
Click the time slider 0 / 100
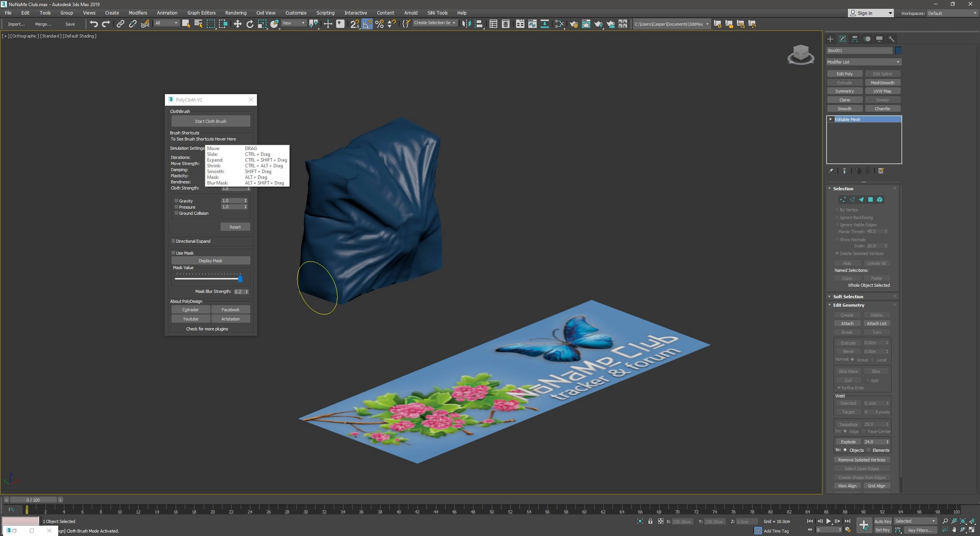pos(33,500)
